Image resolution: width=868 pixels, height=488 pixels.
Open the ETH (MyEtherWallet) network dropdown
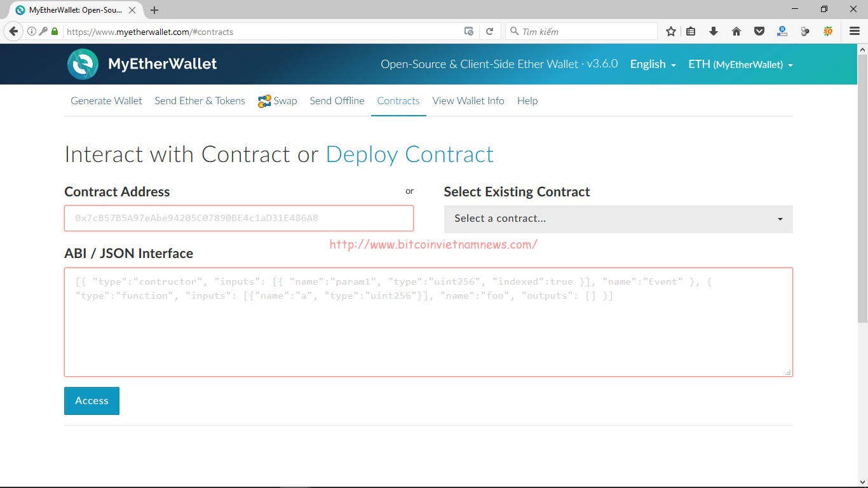pos(740,64)
